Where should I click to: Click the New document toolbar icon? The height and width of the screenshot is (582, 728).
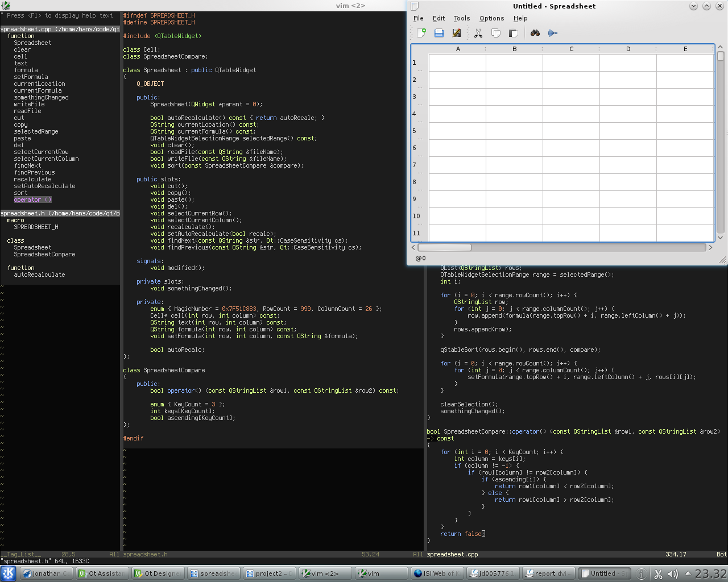[x=421, y=33]
